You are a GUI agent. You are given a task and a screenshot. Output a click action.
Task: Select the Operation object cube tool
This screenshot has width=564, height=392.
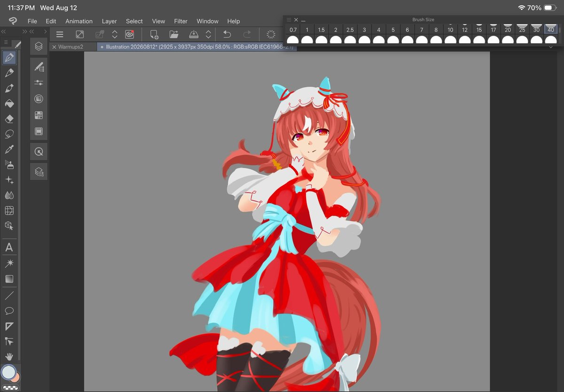pyautogui.click(x=9, y=226)
